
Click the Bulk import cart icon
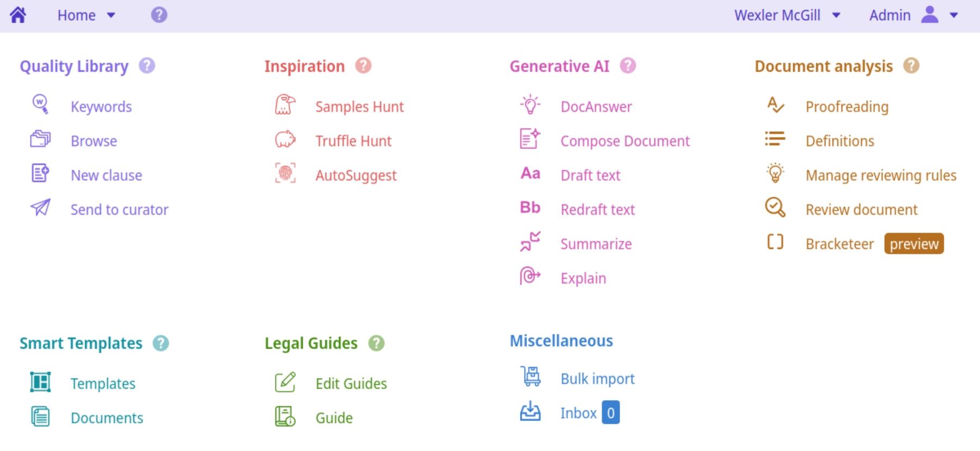click(x=530, y=376)
